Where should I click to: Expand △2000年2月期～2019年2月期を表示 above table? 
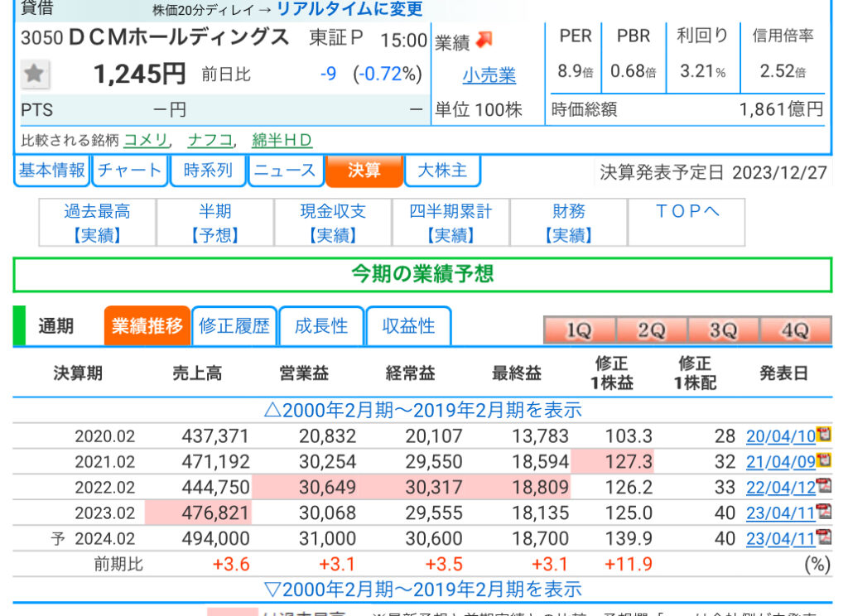click(423, 410)
